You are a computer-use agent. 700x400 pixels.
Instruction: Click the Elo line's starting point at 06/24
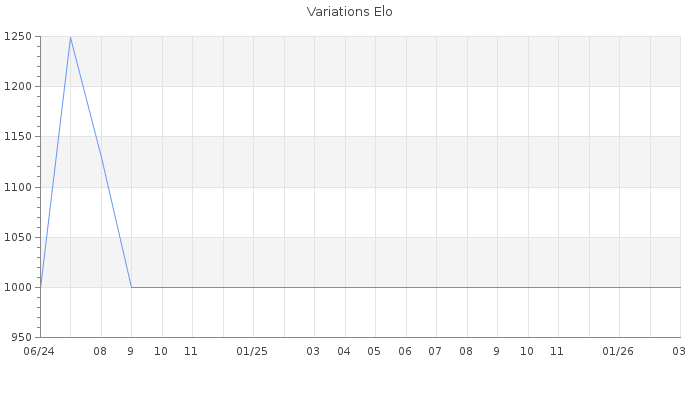tap(40, 287)
